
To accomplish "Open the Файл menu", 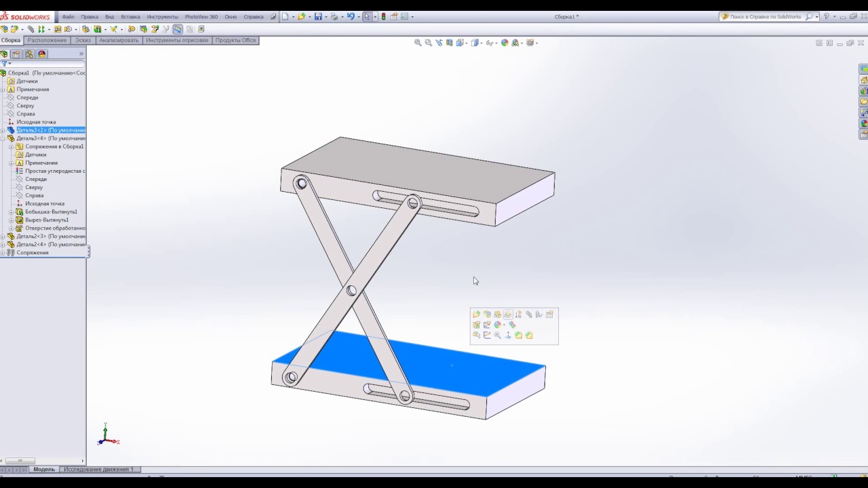I will [x=68, y=16].
